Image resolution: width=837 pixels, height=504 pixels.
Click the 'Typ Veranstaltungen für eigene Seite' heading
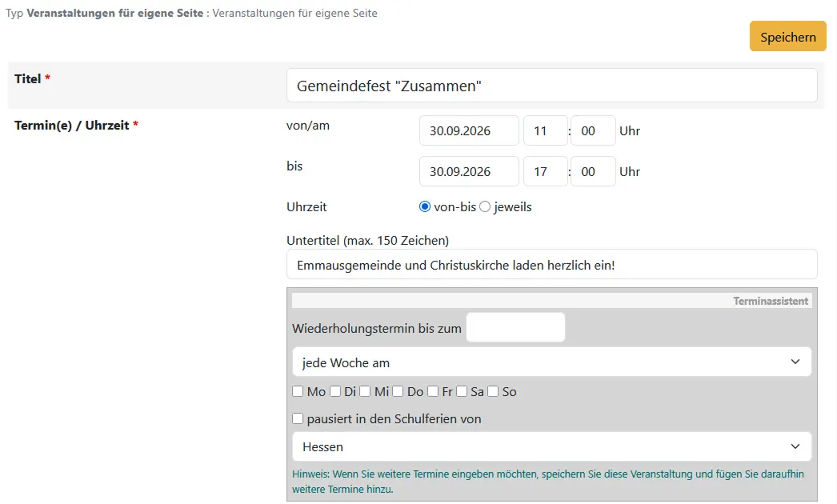pos(191,13)
